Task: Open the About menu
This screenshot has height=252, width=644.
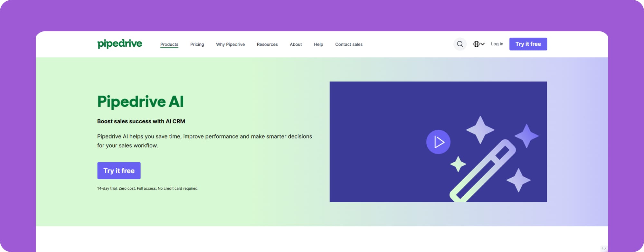Action: [296, 44]
